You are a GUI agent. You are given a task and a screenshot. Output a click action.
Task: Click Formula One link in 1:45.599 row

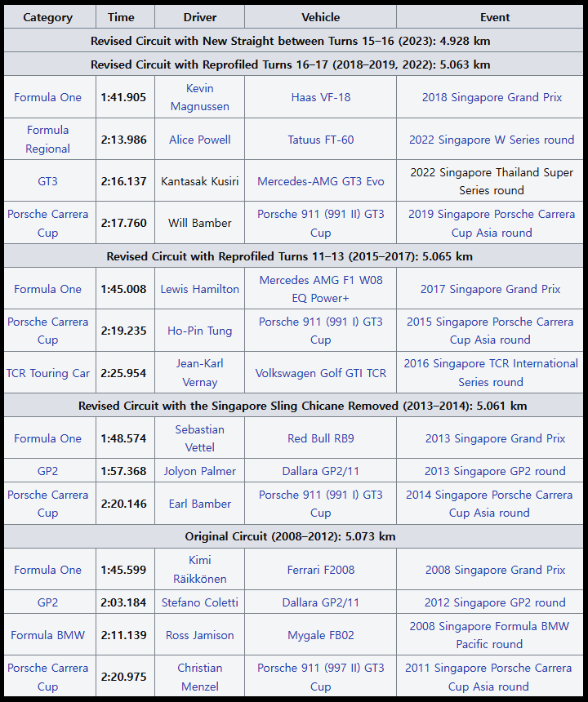[47, 570]
